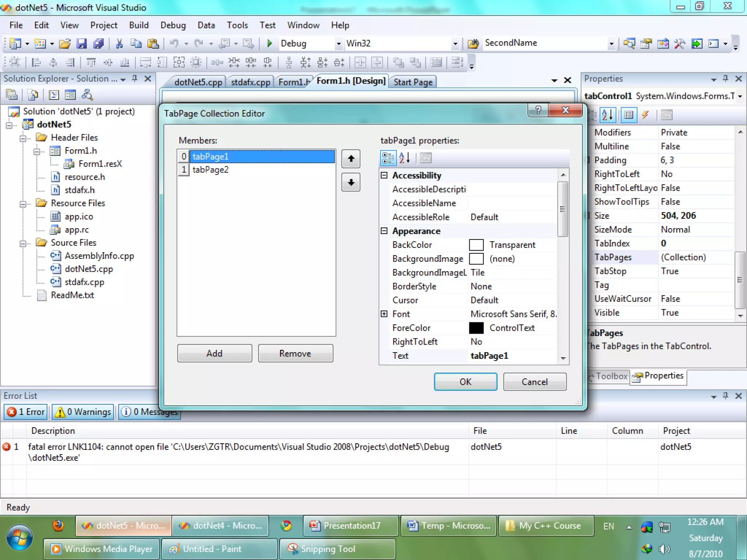The height and width of the screenshot is (560, 747).
Task: Toggle the 1 Error filter button
Action: [26, 412]
